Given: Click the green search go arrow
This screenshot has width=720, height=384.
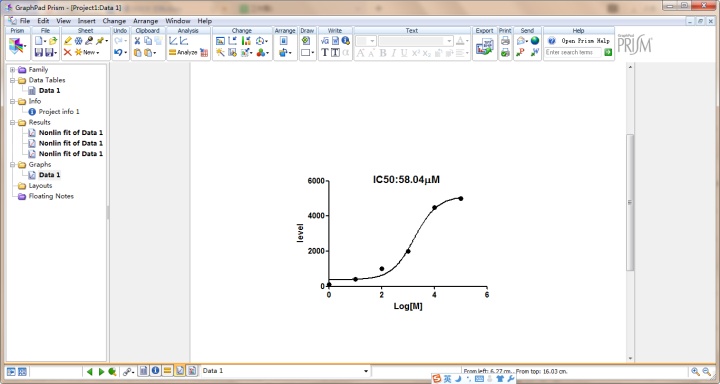Looking at the screenshot, I should coord(608,52).
